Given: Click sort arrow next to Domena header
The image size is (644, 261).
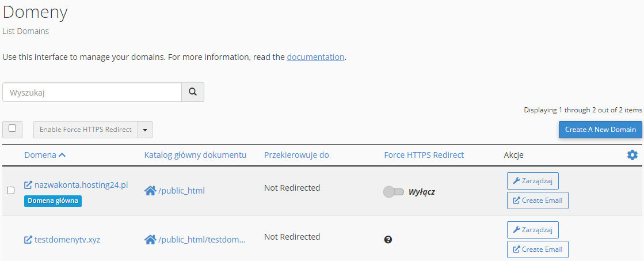Looking at the screenshot, I should pos(62,155).
